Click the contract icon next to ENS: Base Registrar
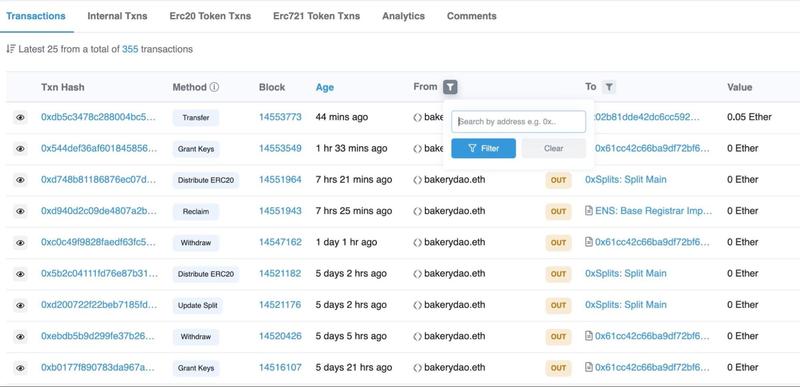 point(589,211)
